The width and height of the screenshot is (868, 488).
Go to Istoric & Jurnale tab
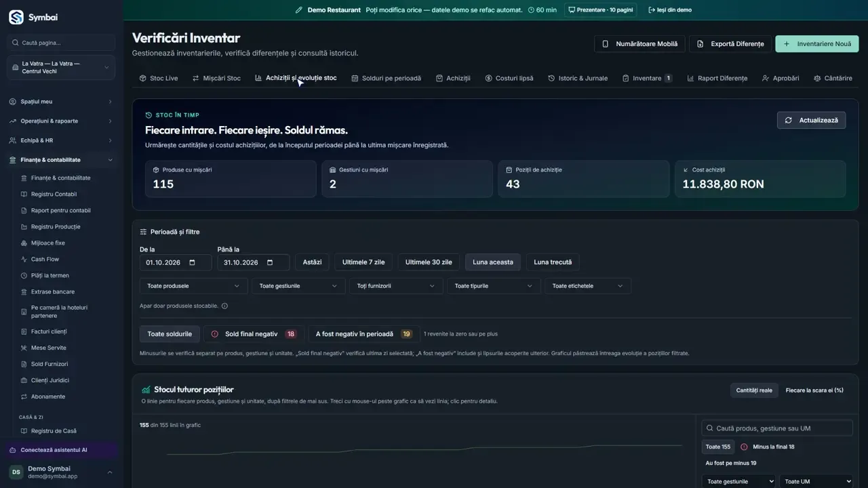(x=578, y=79)
